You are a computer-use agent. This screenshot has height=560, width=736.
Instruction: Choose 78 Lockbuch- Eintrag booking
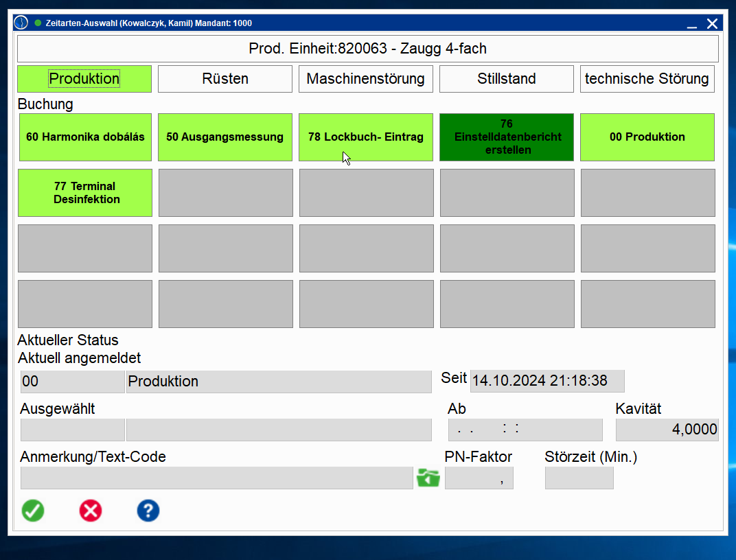tap(366, 137)
